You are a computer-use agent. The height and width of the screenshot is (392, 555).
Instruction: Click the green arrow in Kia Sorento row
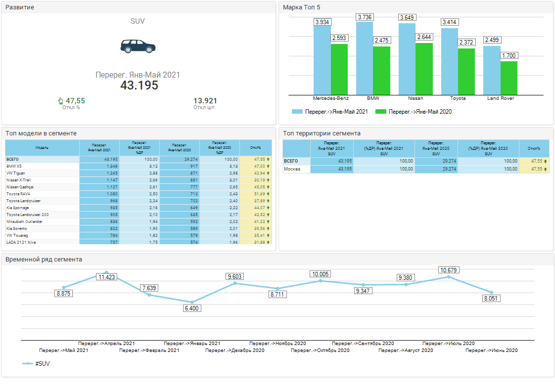(x=268, y=229)
